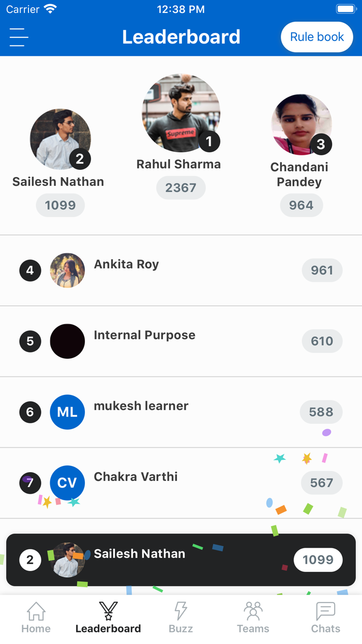Go to the Home tab
Screen dimensions: 362x644
36,618
